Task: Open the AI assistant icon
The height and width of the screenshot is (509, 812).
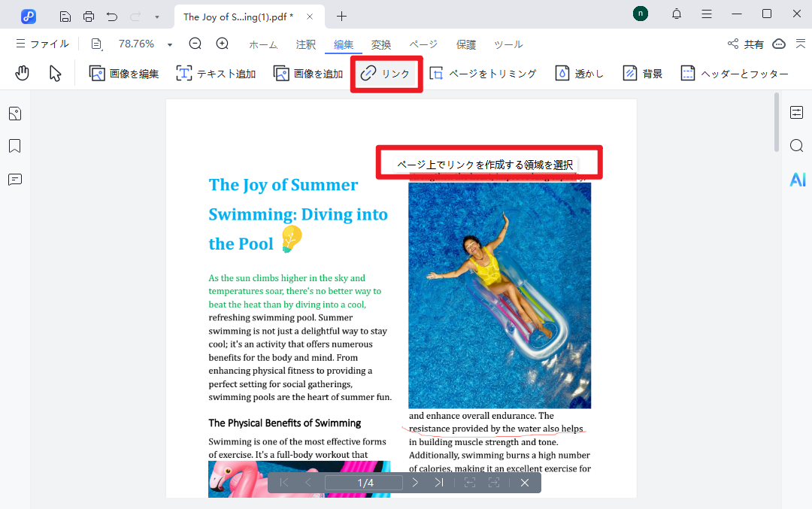Action: tap(798, 180)
